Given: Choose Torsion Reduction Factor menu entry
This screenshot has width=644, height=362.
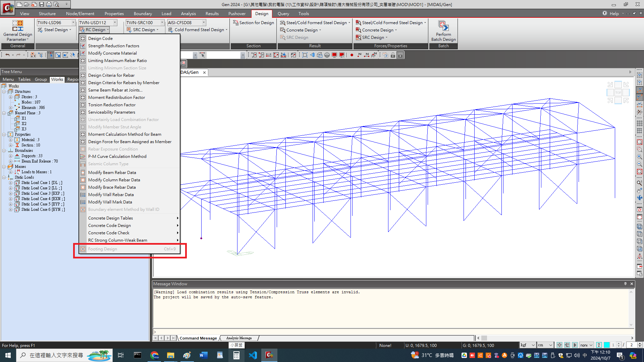Looking at the screenshot, I should [x=129, y=105].
